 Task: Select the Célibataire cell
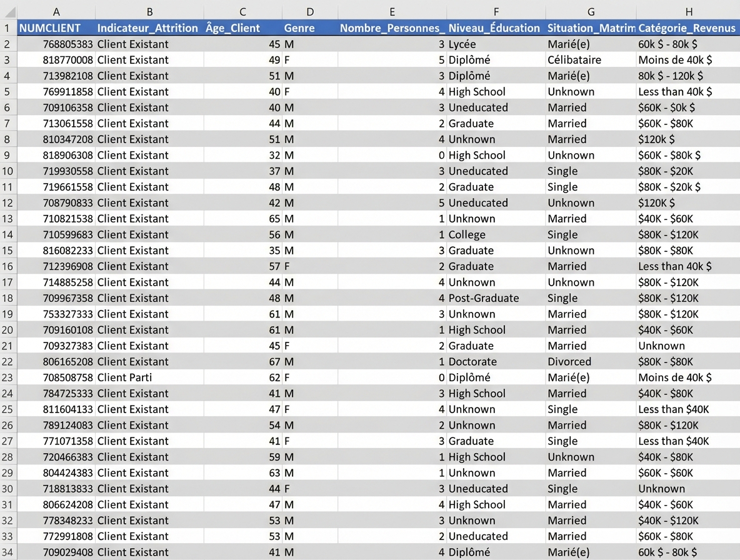pos(574,60)
